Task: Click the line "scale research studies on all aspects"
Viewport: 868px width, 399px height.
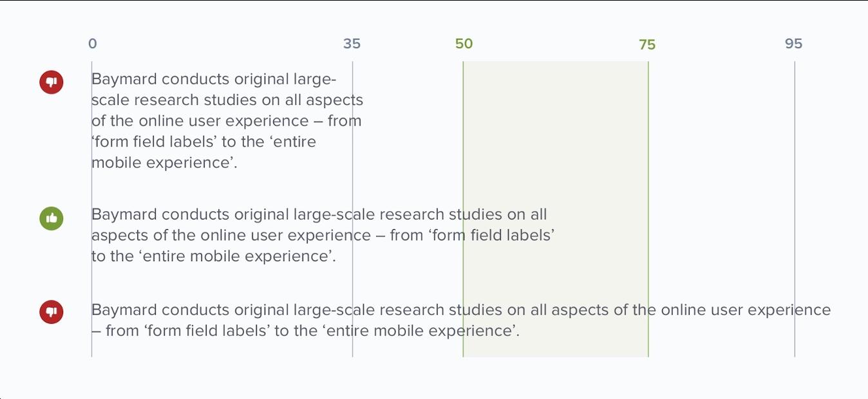Action: coord(227,100)
